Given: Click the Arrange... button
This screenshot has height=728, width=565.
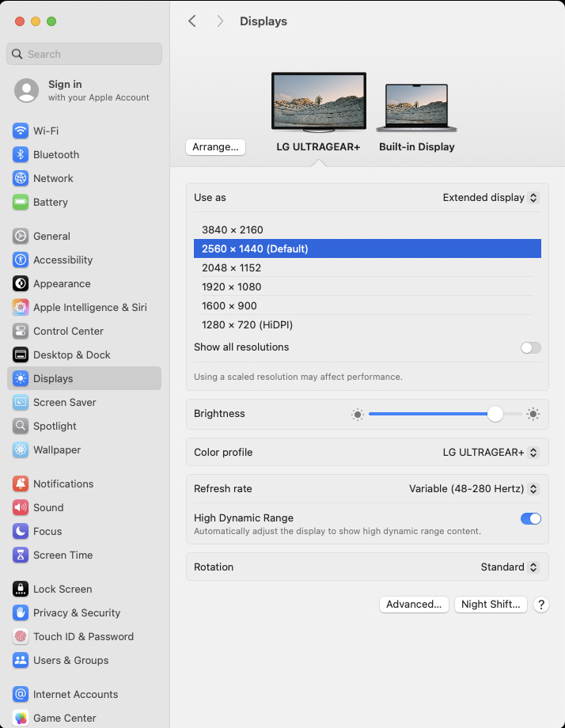Looking at the screenshot, I should [215, 147].
